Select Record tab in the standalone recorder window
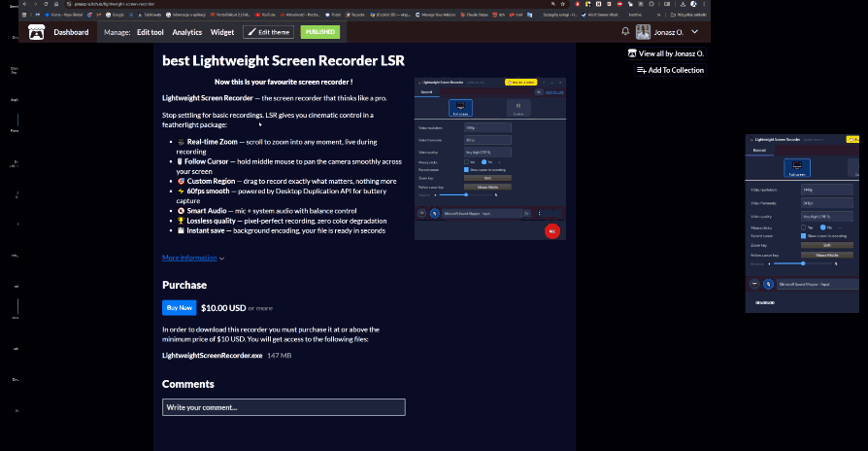This screenshot has width=868, height=451. point(759,150)
